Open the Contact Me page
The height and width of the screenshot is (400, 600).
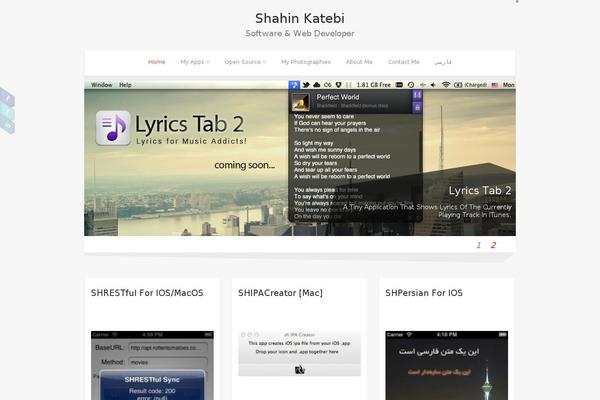403,62
